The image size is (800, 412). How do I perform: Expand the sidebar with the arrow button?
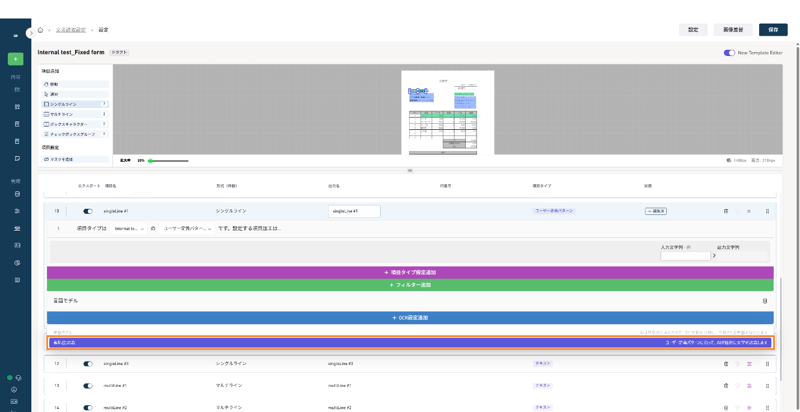(31, 33)
